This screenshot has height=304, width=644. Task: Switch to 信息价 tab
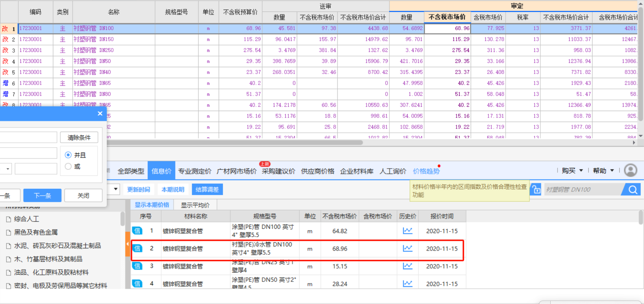point(162,171)
